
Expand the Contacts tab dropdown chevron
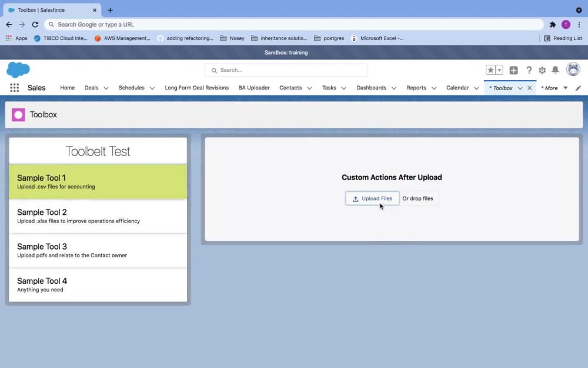tap(309, 88)
